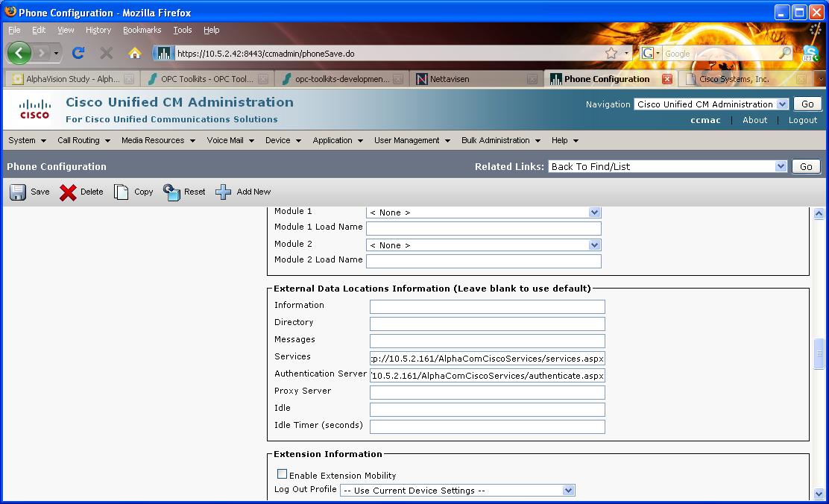Open the Bulk Administration menu

pyautogui.click(x=501, y=140)
